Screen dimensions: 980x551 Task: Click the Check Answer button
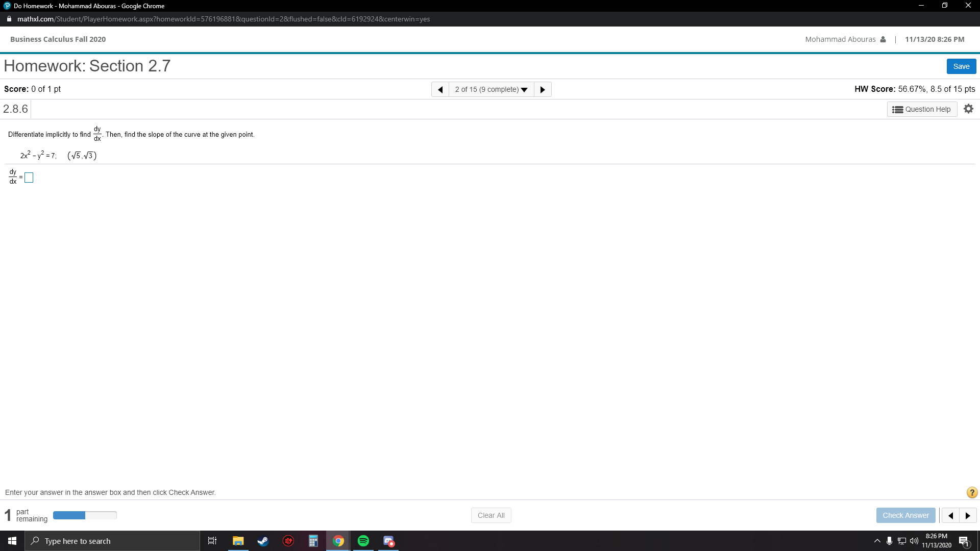point(905,515)
